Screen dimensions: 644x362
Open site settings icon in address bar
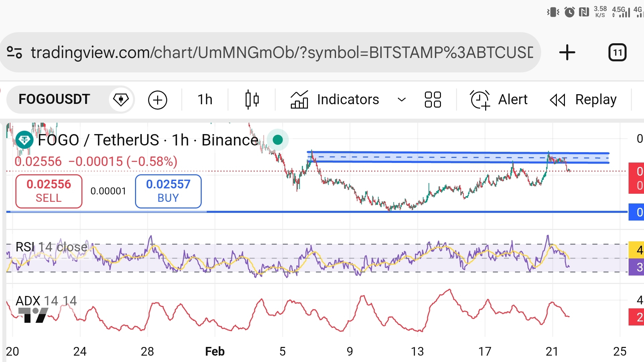click(x=14, y=53)
